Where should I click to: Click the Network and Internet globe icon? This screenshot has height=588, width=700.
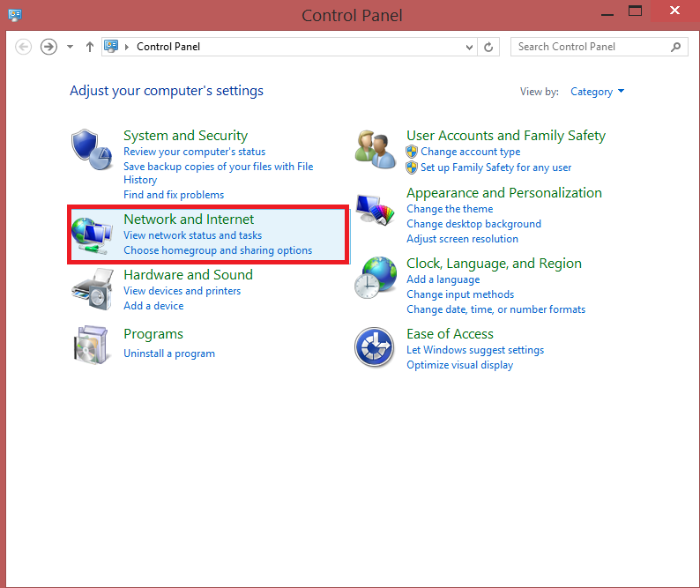click(92, 234)
